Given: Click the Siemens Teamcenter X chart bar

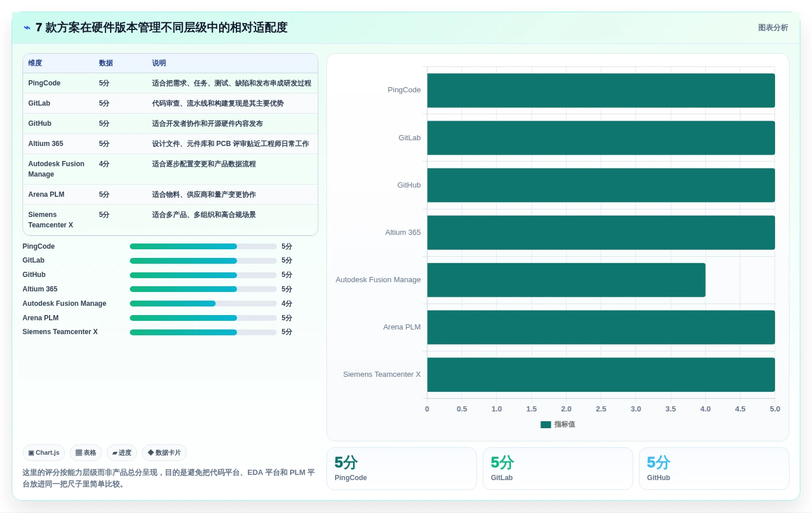Looking at the screenshot, I should tap(601, 375).
